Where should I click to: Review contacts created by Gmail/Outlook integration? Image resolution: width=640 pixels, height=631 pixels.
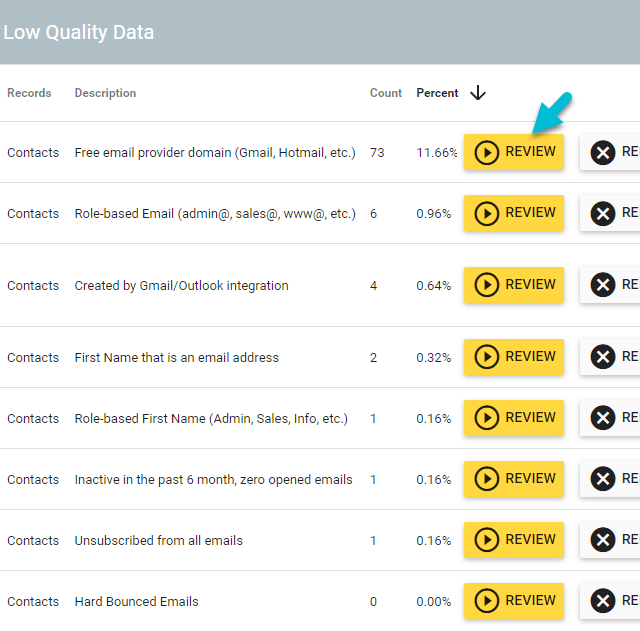pyautogui.click(x=514, y=285)
